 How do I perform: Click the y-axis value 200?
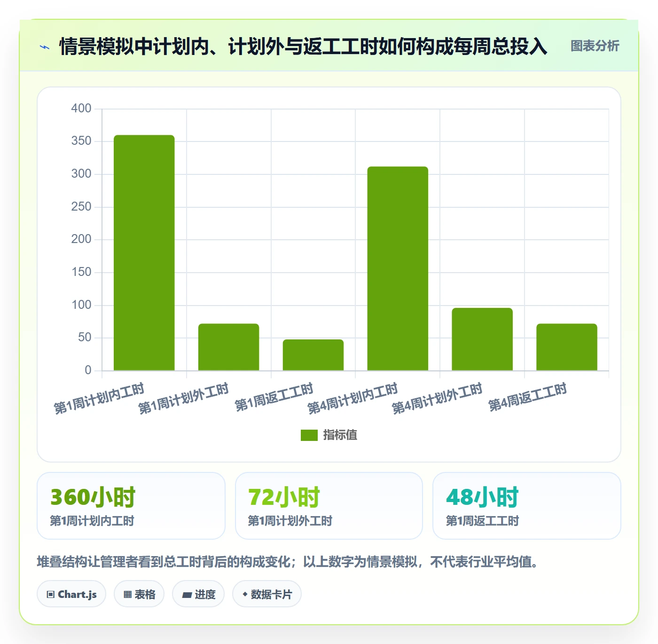tap(81, 239)
